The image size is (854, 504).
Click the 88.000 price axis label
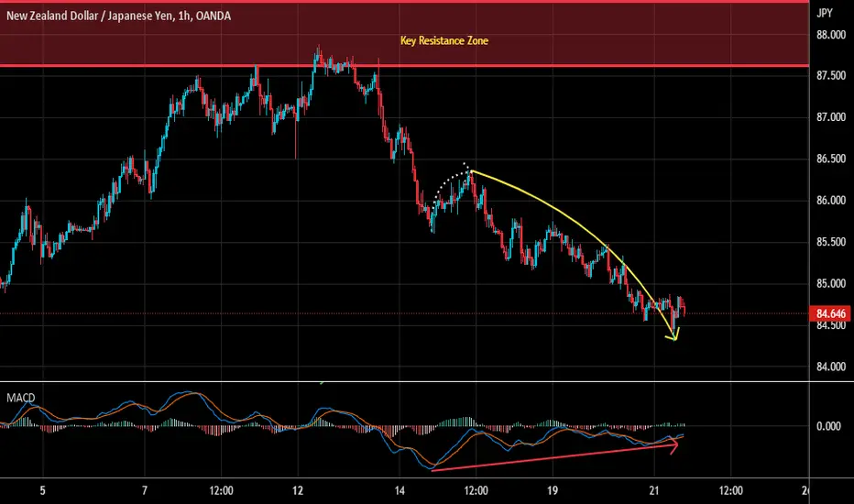(x=830, y=35)
